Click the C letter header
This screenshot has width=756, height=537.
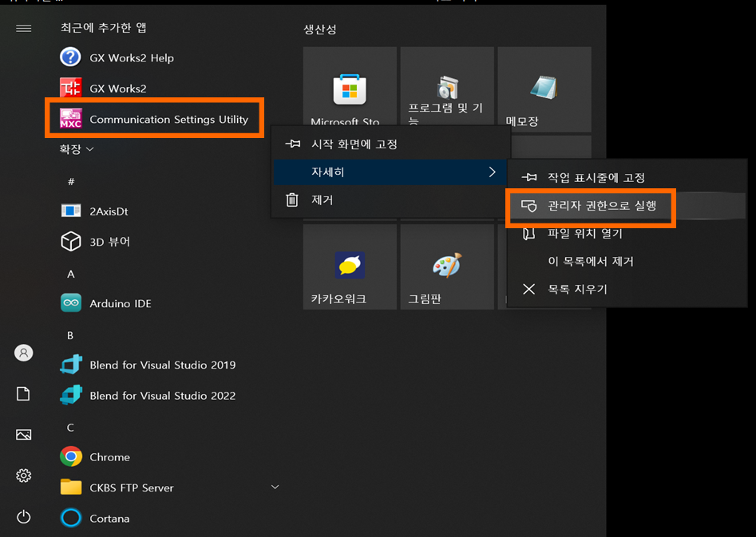pos(70,428)
